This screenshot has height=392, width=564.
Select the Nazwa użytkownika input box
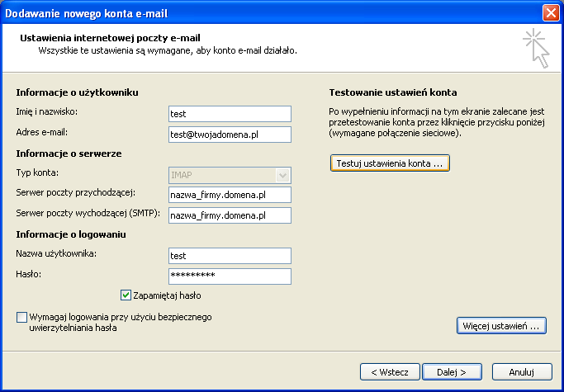pyautogui.click(x=230, y=256)
